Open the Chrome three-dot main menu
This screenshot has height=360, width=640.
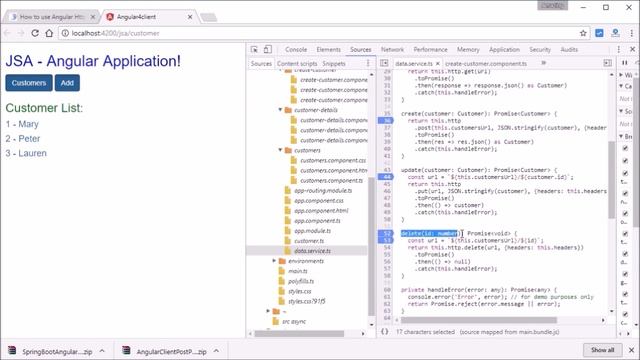[x=632, y=33]
